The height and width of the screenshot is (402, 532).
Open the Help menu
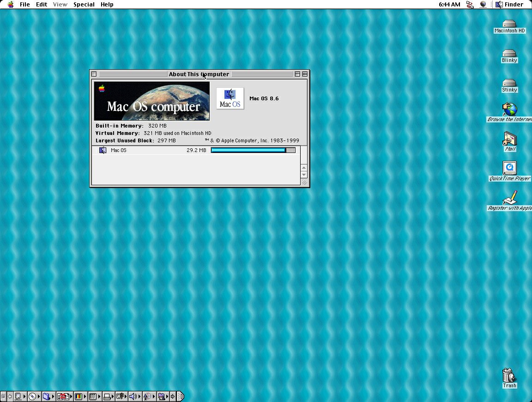107,5
